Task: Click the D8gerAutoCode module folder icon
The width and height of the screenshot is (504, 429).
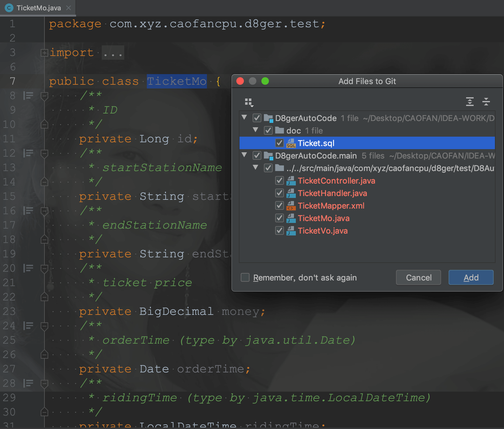Action: pos(268,118)
